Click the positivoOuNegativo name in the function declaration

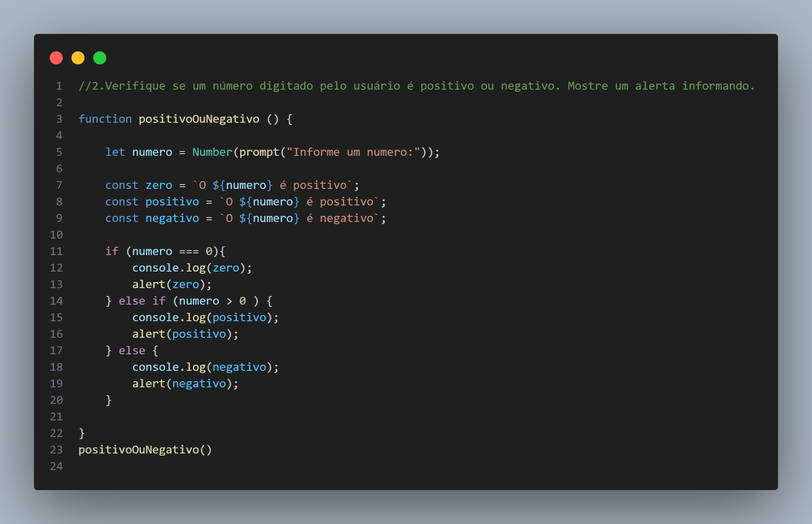point(199,119)
